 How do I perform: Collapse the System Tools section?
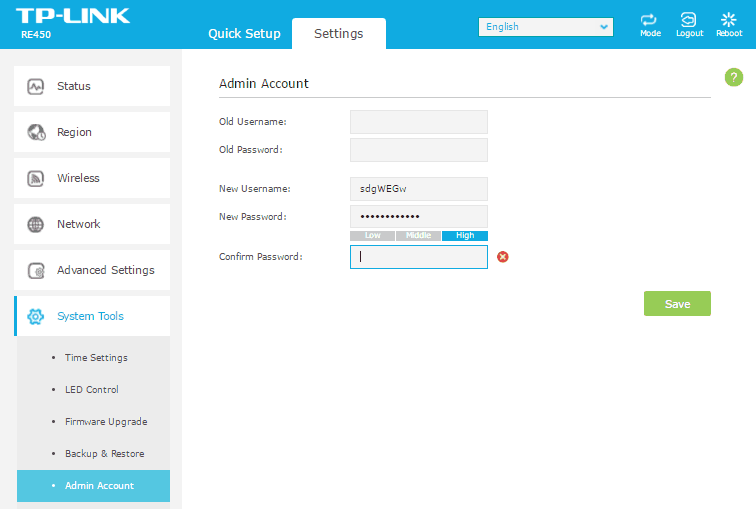pyautogui.click(x=91, y=316)
